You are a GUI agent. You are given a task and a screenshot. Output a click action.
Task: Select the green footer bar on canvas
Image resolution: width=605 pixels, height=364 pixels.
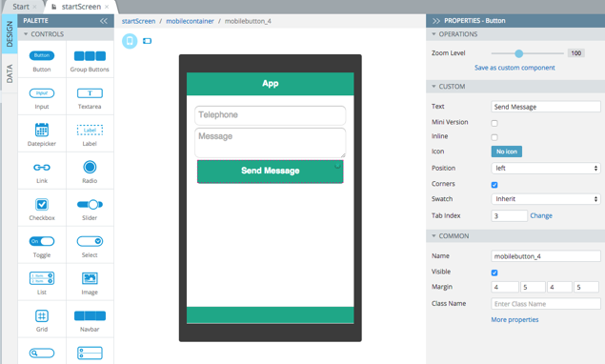pos(270,315)
